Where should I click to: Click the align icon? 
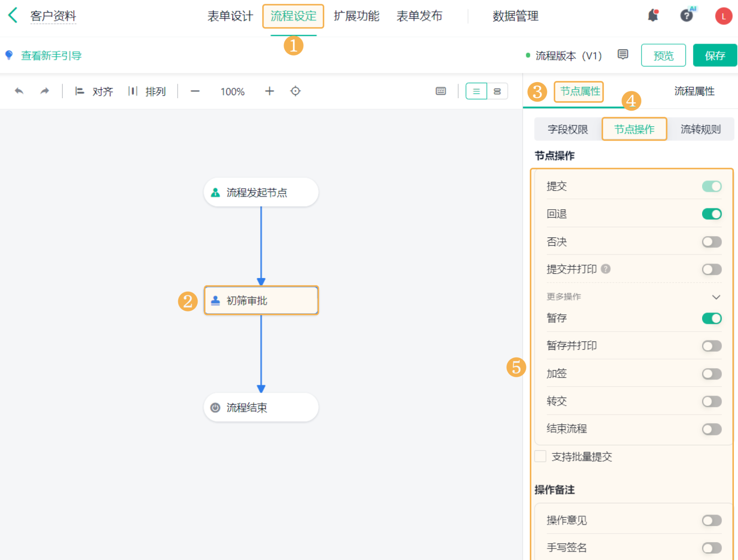79,91
